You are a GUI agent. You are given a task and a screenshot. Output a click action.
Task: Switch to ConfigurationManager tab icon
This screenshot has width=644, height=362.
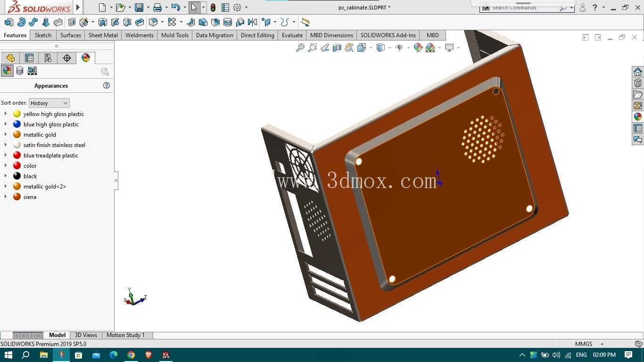pos(48,58)
